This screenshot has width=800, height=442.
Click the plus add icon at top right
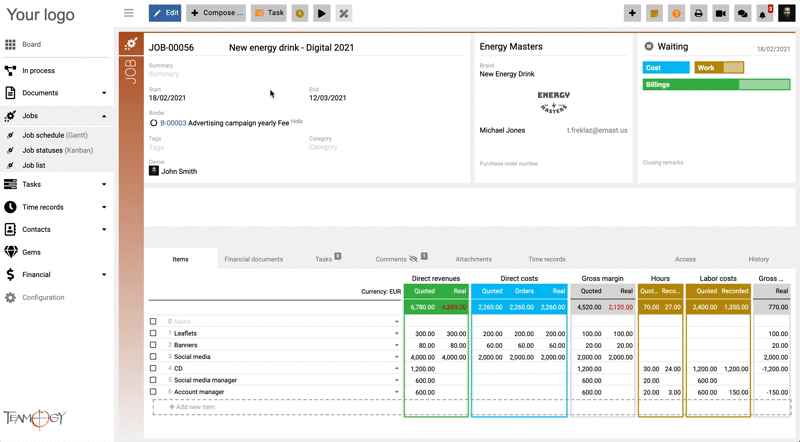632,13
